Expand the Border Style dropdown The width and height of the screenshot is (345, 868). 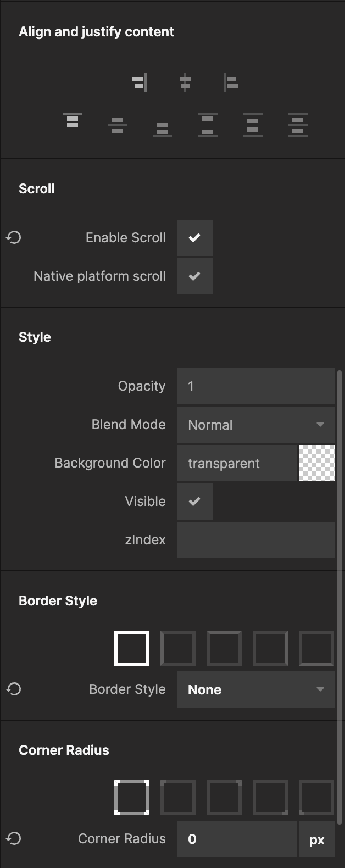click(x=255, y=689)
